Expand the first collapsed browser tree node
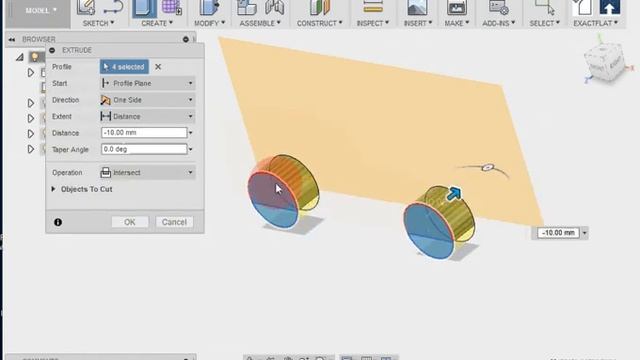Viewport: 640px width, 360px height. [x=31, y=73]
